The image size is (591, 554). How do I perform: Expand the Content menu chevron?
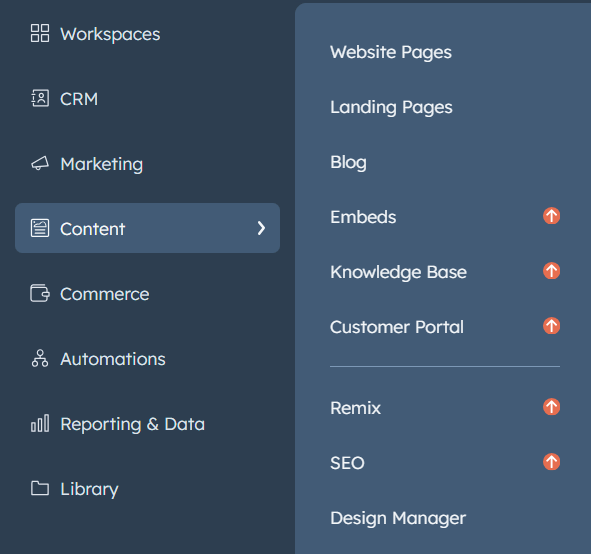point(261,228)
